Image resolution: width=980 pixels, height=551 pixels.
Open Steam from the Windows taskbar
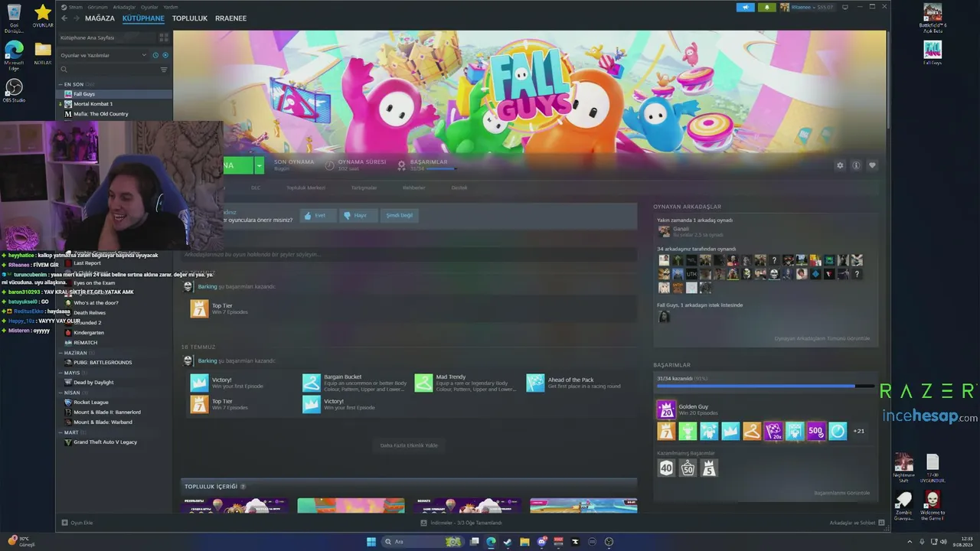[x=508, y=542]
